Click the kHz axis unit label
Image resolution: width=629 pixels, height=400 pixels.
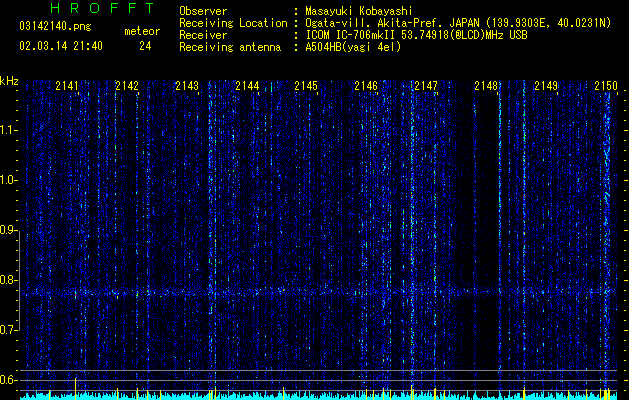coord(9,81)
